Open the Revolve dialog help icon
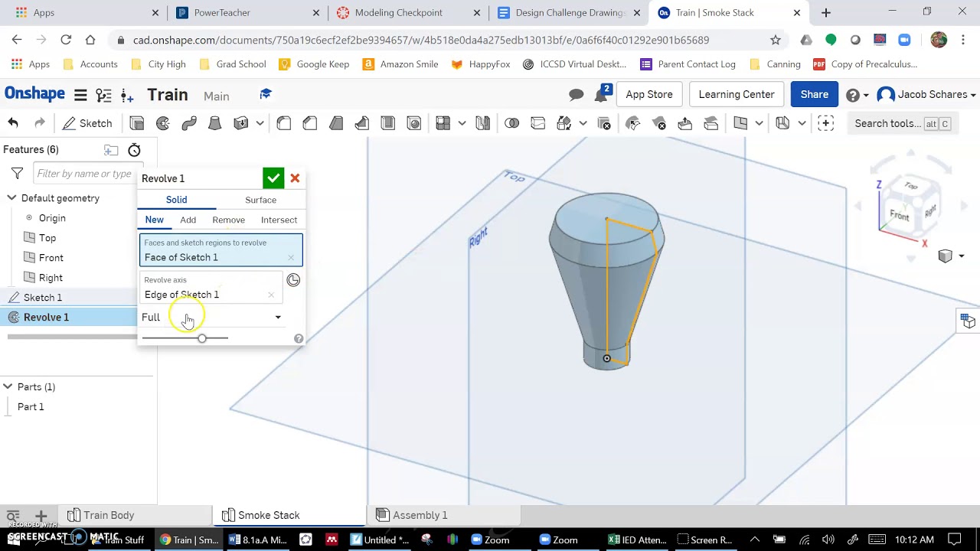 (x=299, y=338)
